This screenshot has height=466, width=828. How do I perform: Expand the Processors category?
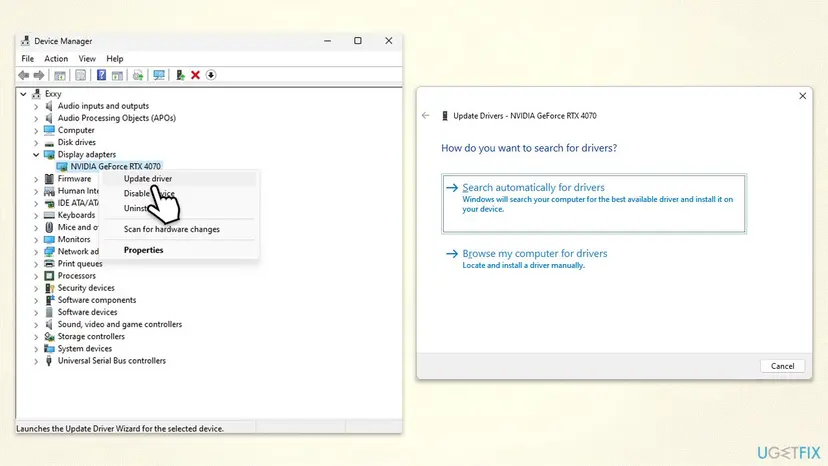point(36,276)
